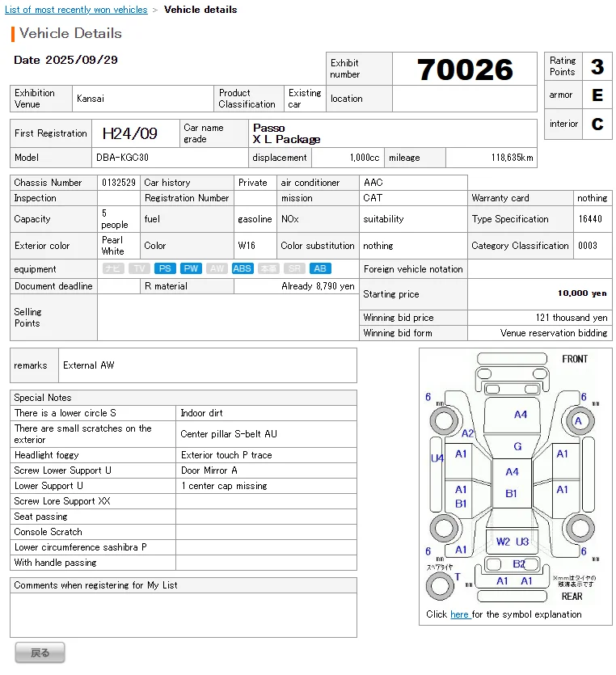Click the AB airbag equipment badge
Viewport: 616px width, 675px height.
point(320,268)
